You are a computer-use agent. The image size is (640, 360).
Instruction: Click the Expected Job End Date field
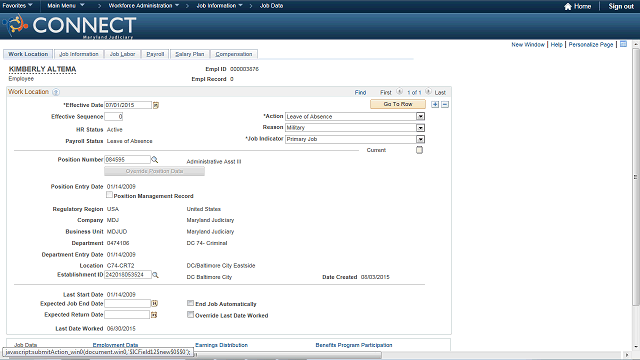(127, 304)
